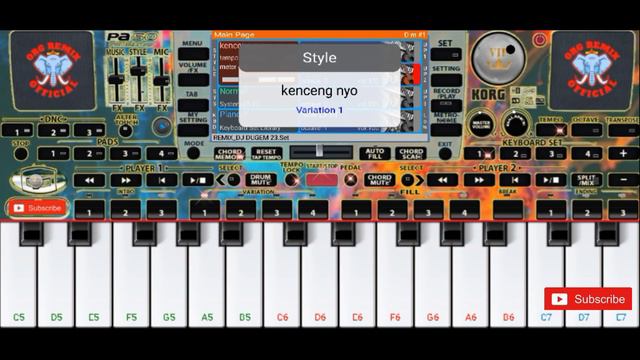Click the joystick control

tap(37, 180)
